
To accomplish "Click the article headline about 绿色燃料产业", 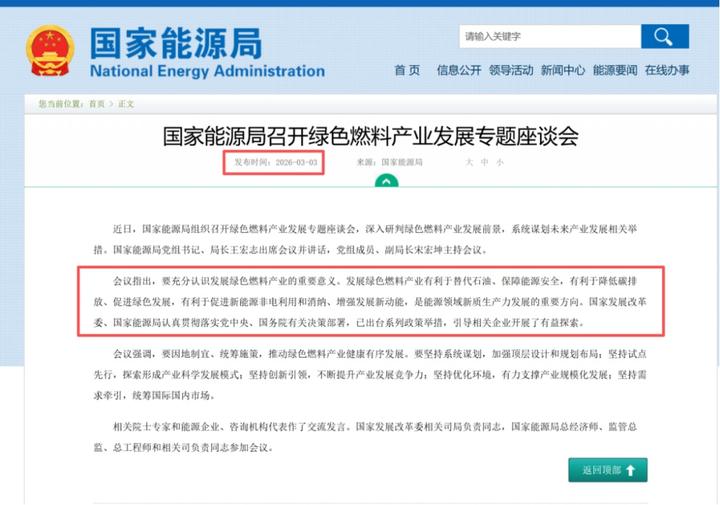I will click(370, 136).
